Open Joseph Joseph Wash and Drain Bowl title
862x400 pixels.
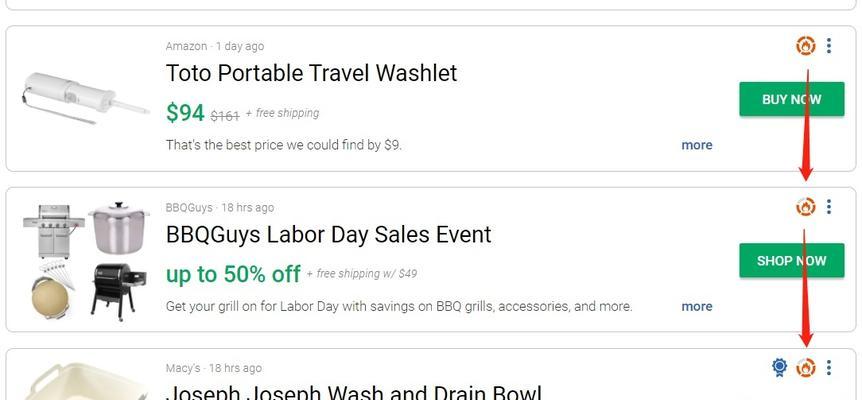pyautogui.click(x=353, y=392)
